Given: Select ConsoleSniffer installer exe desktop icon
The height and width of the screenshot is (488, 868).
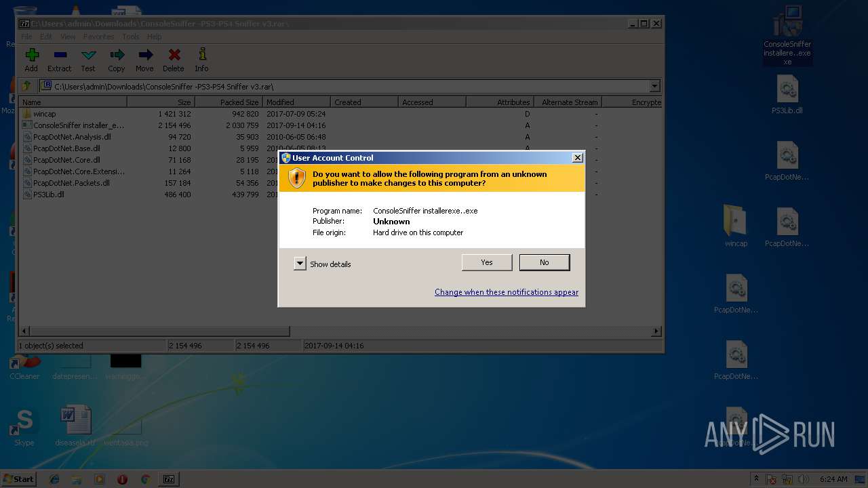Looking at the screenshot, I should (787, 36).
